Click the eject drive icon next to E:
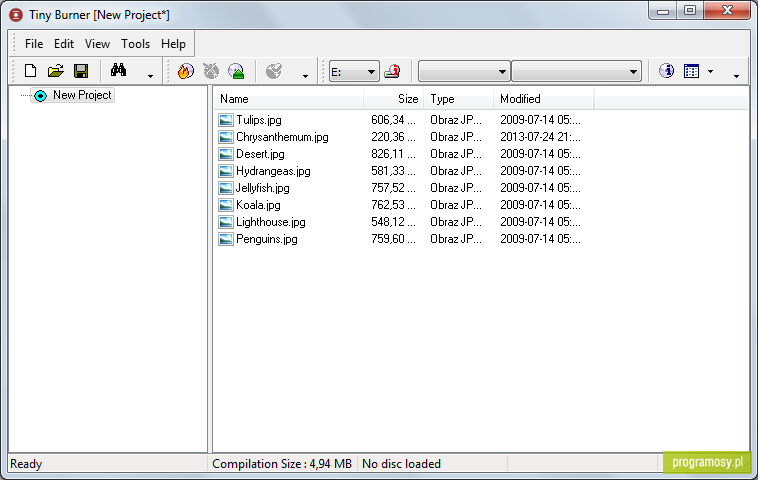758x480 pixels. pyautogui.click(x=392, y=72)
